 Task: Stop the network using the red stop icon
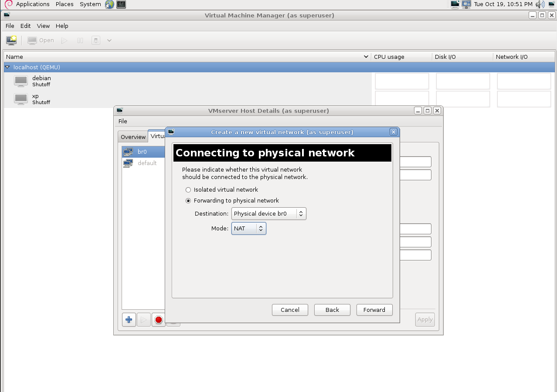click(159, 320)
